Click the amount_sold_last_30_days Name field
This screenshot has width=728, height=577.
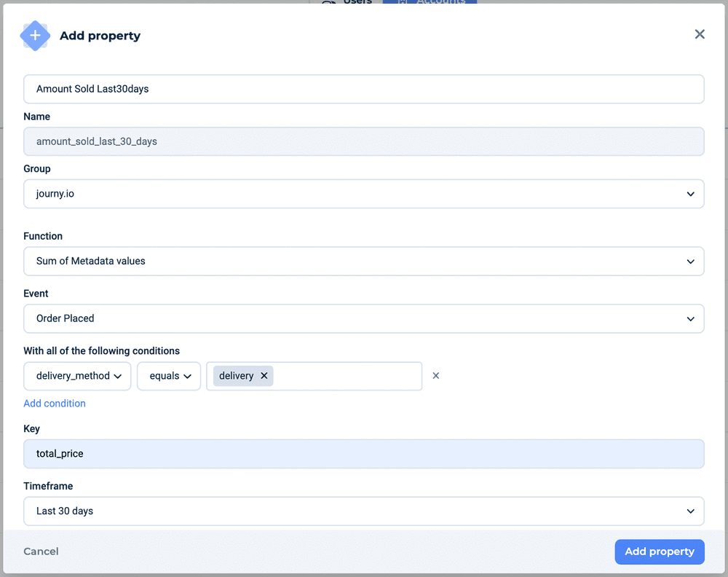click(x=364, y=141)
